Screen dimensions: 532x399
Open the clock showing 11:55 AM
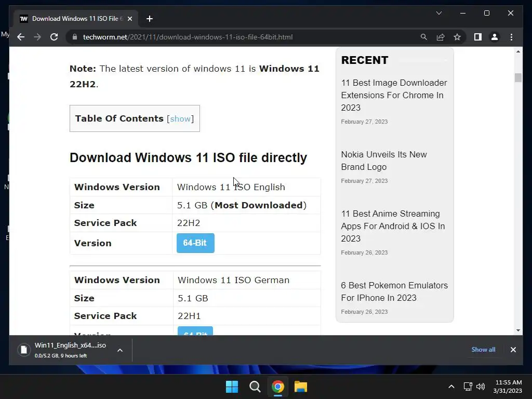click(x=508, y=387)
